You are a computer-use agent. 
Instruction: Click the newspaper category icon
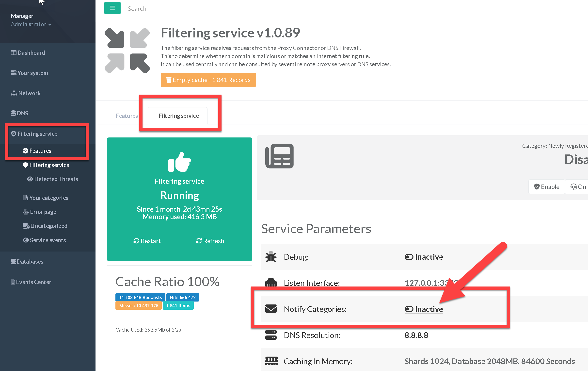click(279, 156)
